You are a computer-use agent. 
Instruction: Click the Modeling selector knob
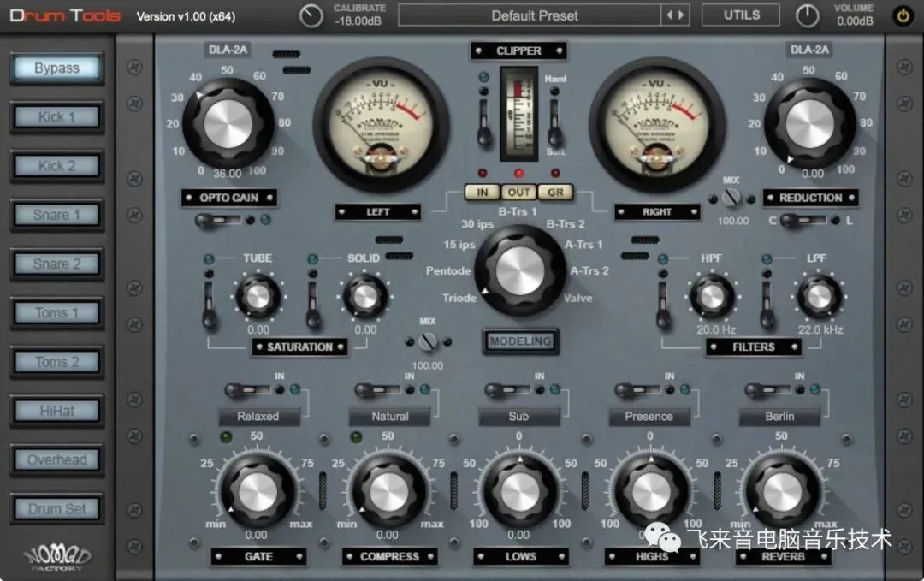519,270
